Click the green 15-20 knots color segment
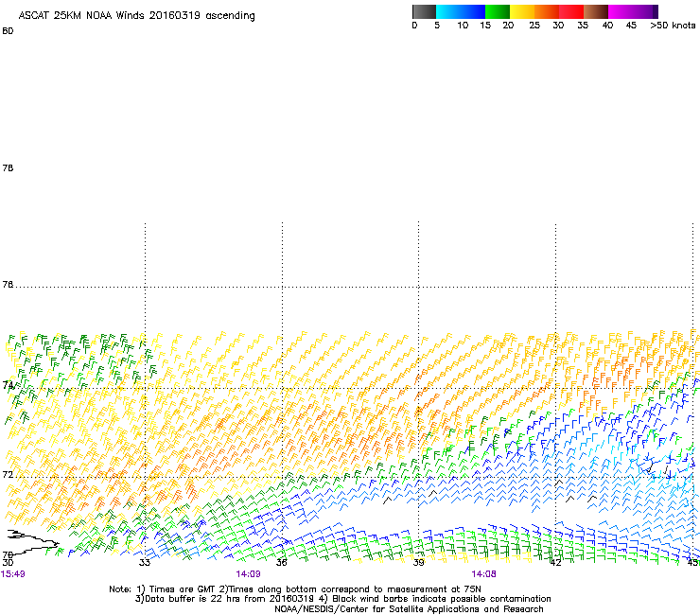 [498, 11]
